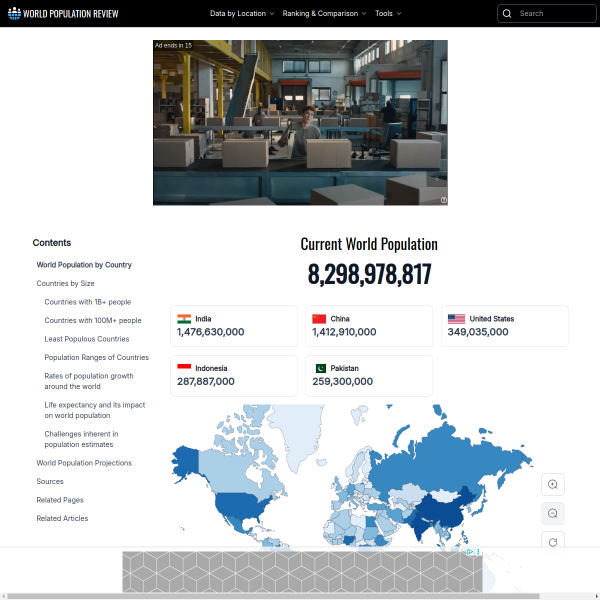Jump to Related Pages section

60,500
